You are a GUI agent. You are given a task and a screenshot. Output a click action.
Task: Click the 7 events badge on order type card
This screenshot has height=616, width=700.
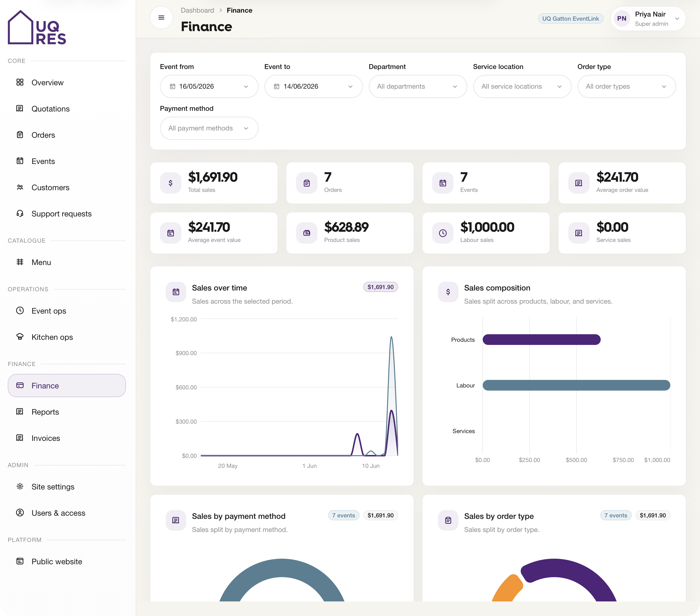point(616,515)
